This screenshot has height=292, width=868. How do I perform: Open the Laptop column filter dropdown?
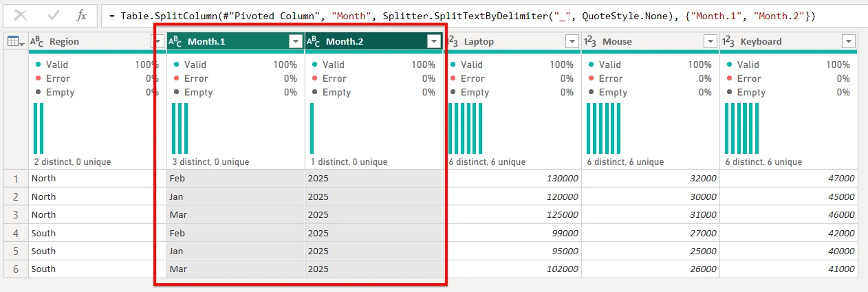point(572,42)
